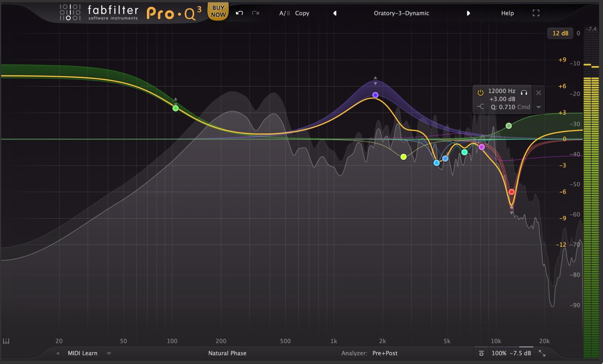The height and width of the screenshot is (364, 603).
Task: Open the 12 dB display range menu
Action: [x=560, y=33]
